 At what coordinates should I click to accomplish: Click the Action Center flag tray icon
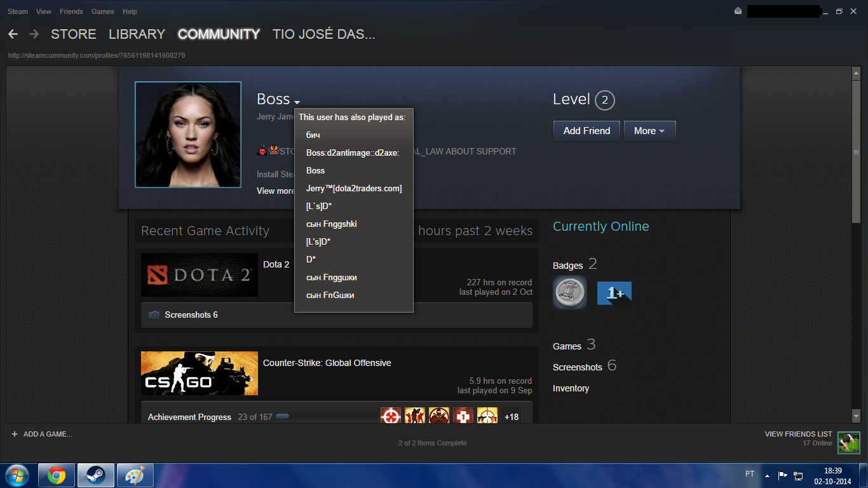pyautogui.click(x=783, y=475)
